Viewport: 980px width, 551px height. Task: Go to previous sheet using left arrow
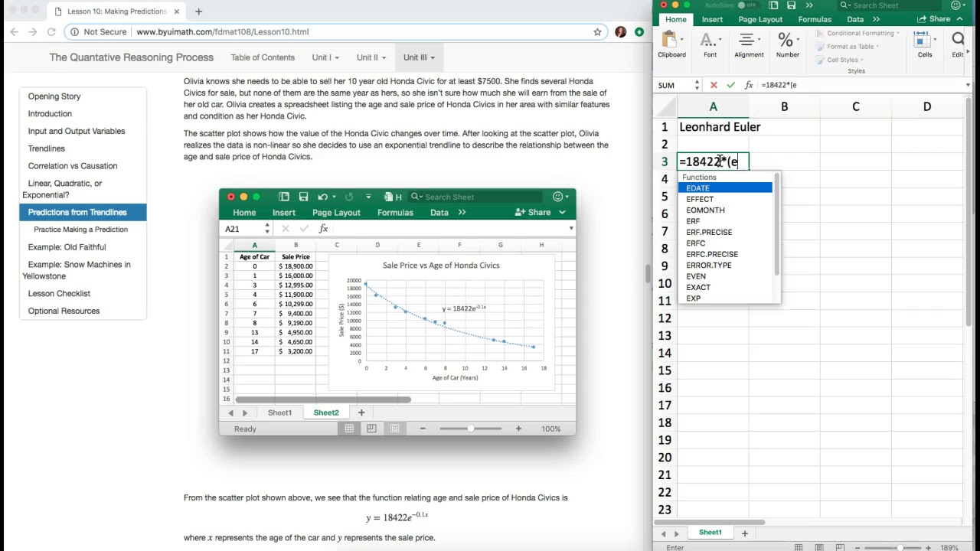click(x=664, y=533)
